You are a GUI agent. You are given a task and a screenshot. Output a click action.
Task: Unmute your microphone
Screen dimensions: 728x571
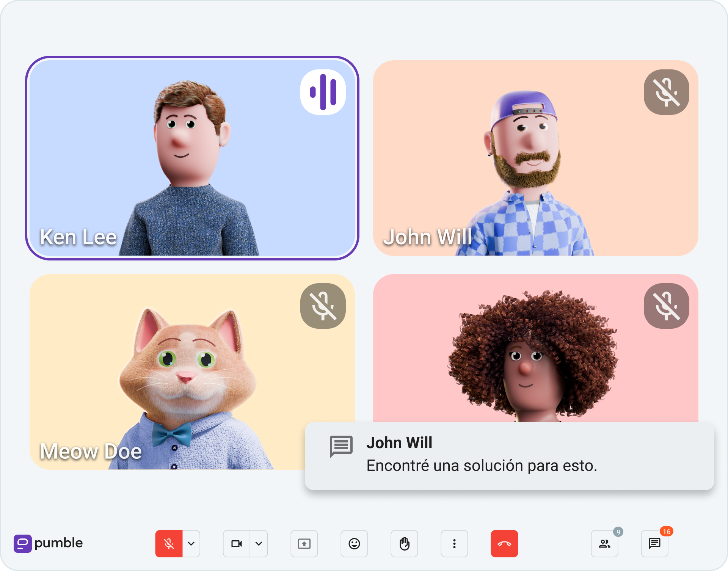[168, 544]
